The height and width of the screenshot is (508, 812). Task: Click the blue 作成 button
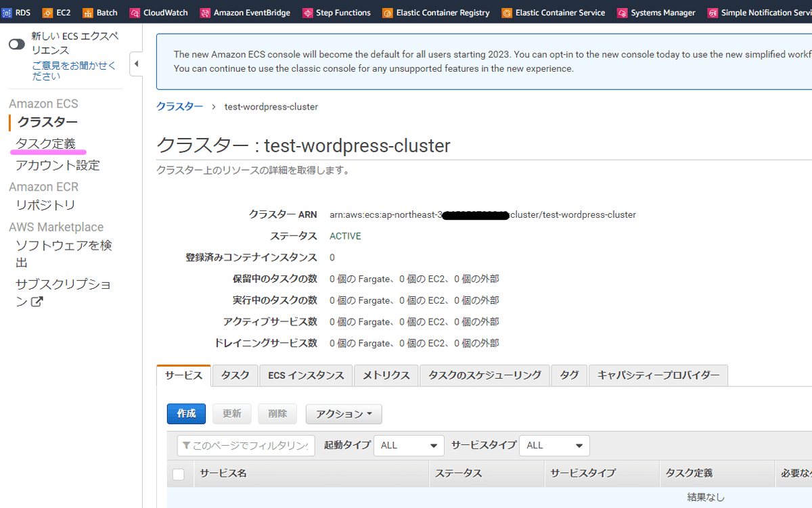tap(186, 414)
